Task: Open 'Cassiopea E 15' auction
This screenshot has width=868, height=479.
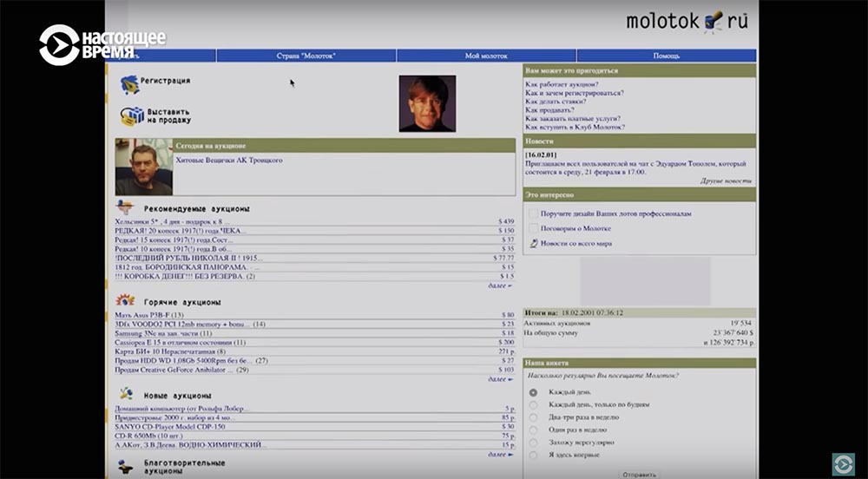Action: 180,343
